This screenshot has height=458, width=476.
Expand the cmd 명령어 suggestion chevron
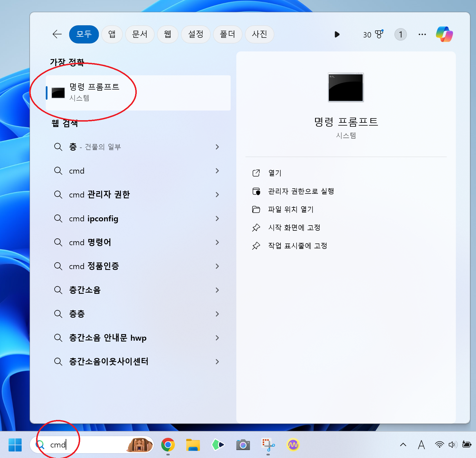click(x=217, y=242)
